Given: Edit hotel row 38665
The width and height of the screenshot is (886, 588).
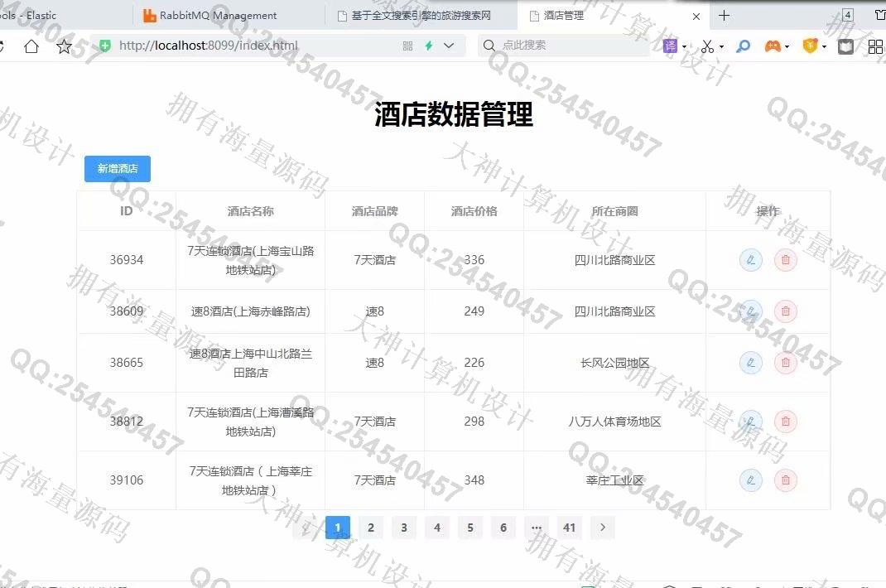Looking at the screenshot, I should click(x=750, y=363).
